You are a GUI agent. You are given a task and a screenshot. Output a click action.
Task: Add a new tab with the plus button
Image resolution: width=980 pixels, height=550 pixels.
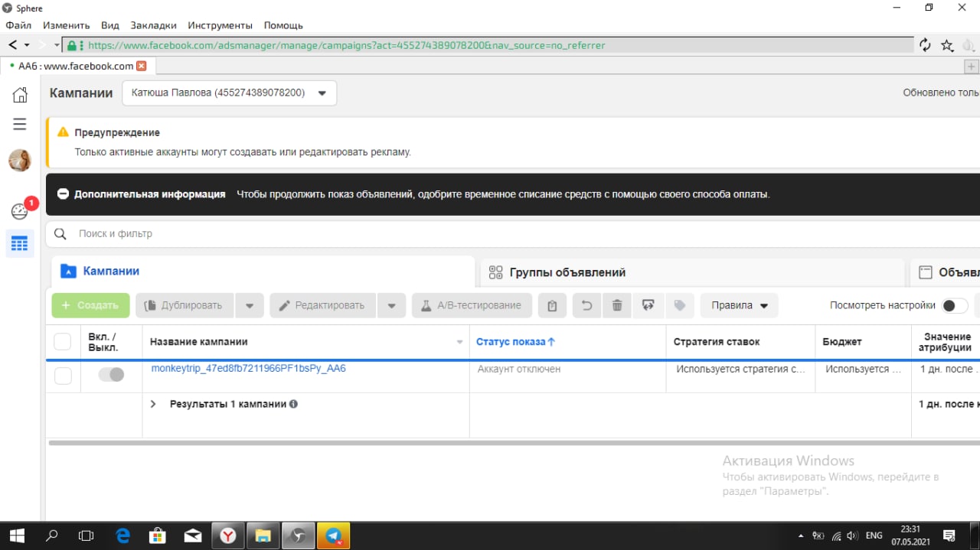click(971, 67)
